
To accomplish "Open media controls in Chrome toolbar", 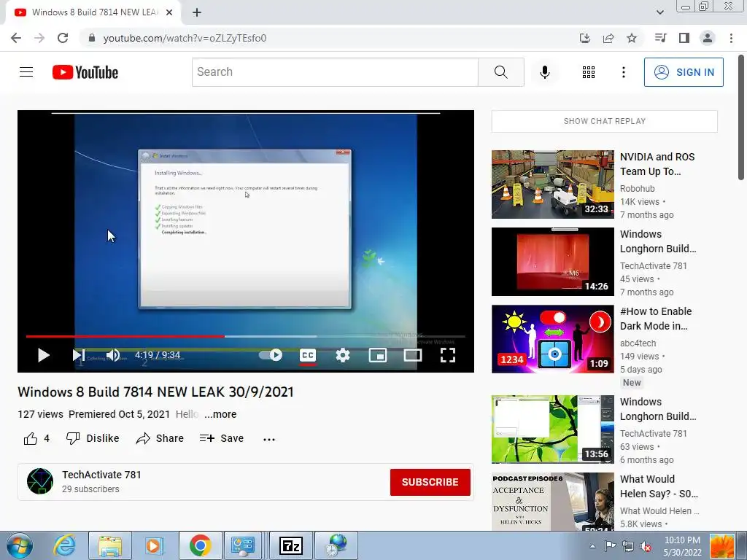I will point(660,38).
